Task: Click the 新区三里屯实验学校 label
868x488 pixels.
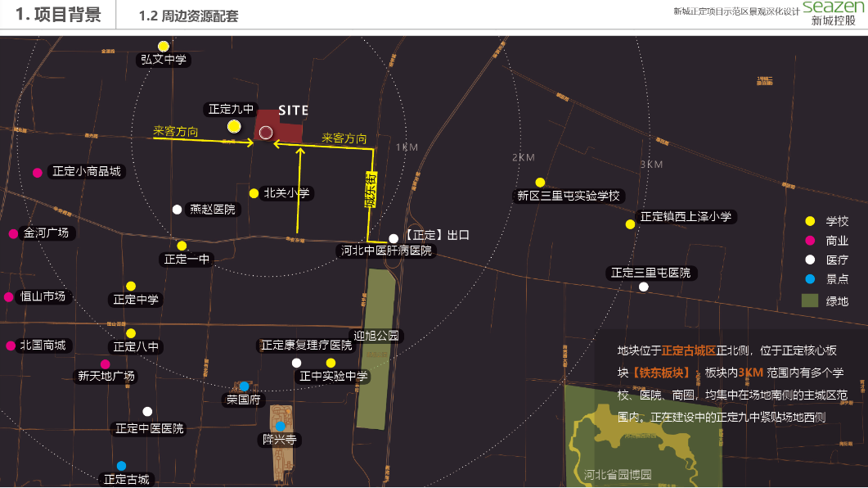Action: 569,196
